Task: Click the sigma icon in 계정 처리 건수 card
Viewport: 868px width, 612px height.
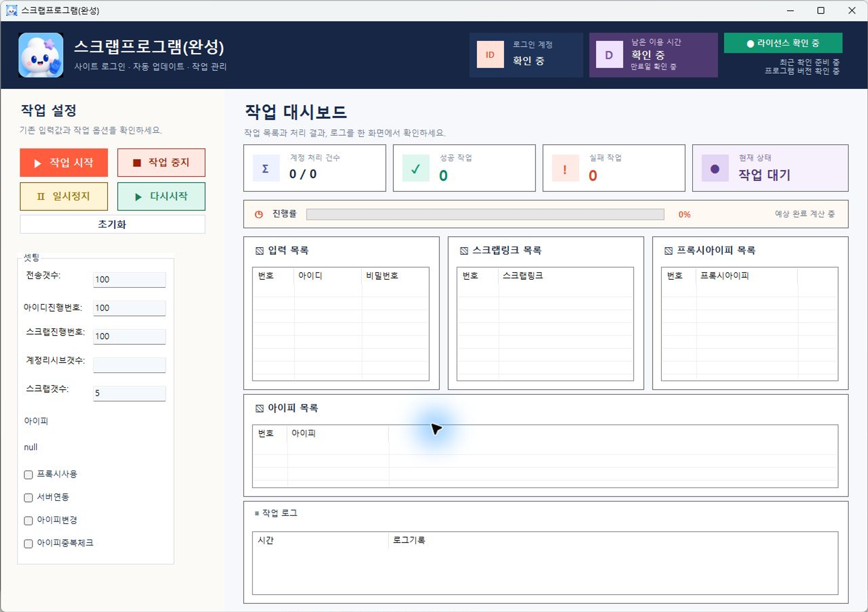Action: 266,168
